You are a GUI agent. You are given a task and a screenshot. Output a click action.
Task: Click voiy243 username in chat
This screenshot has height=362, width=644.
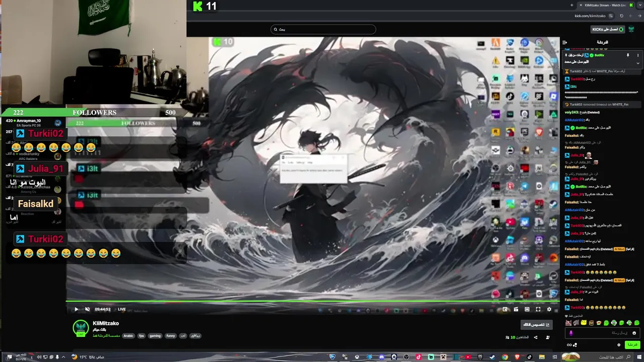pyautogui.click(x=572, y=112)
